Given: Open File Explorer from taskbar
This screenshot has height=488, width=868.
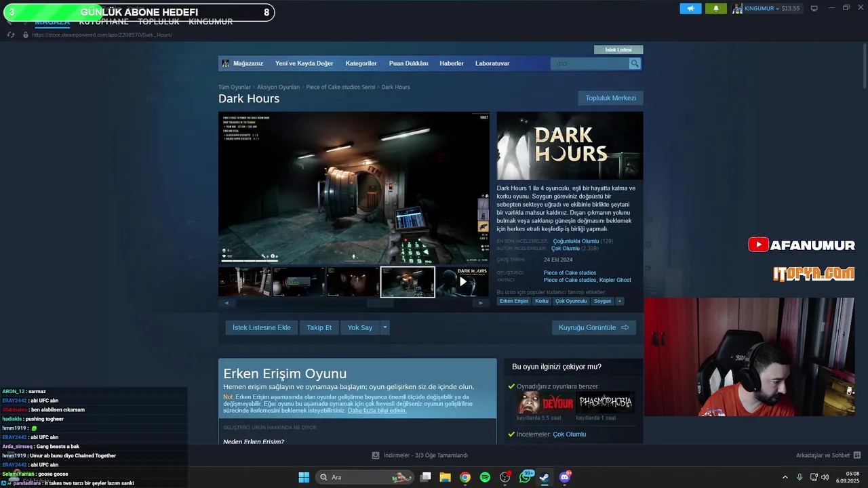Looking at the screenshot, I should [x=445, y=477].
